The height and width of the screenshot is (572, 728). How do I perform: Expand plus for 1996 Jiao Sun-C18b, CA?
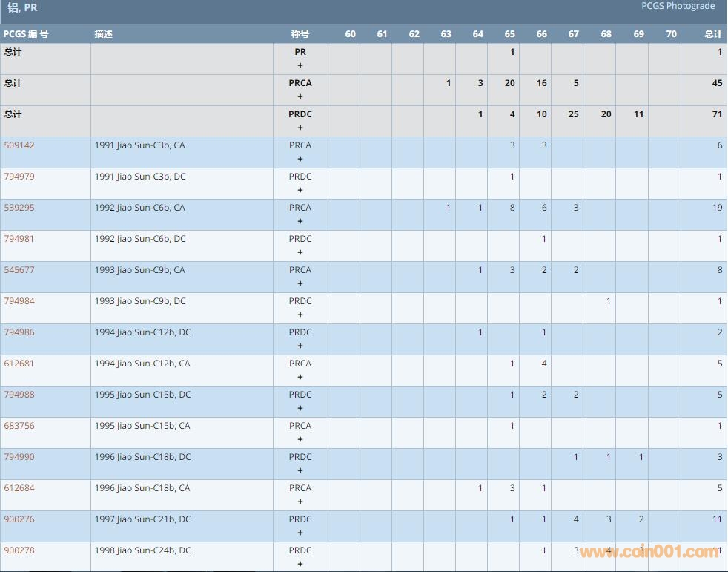pos(300,502)
